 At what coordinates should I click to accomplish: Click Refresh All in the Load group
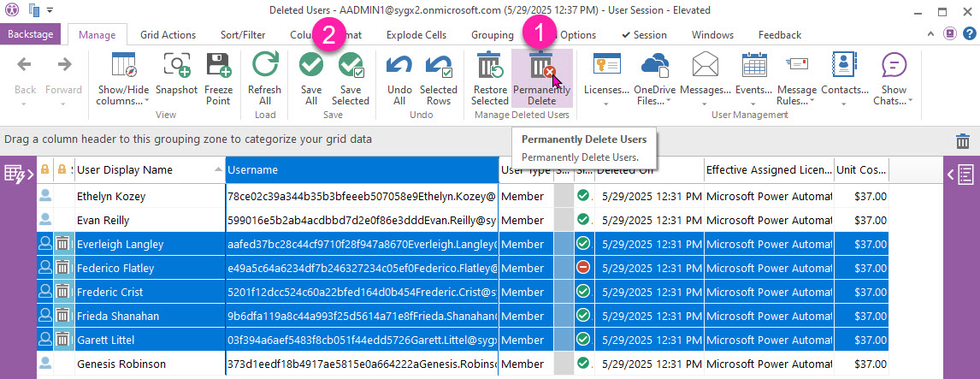click(264, 67)
